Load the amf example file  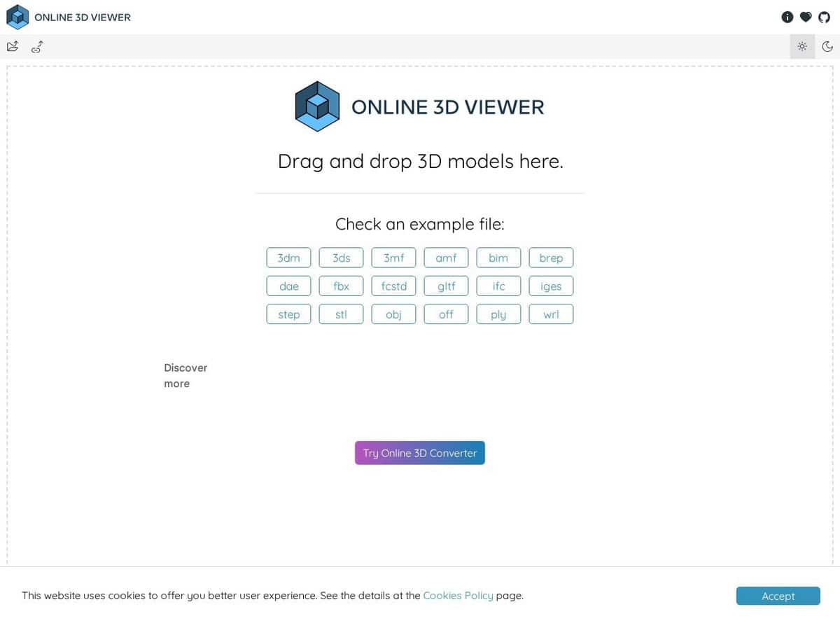tap(446, 258)
